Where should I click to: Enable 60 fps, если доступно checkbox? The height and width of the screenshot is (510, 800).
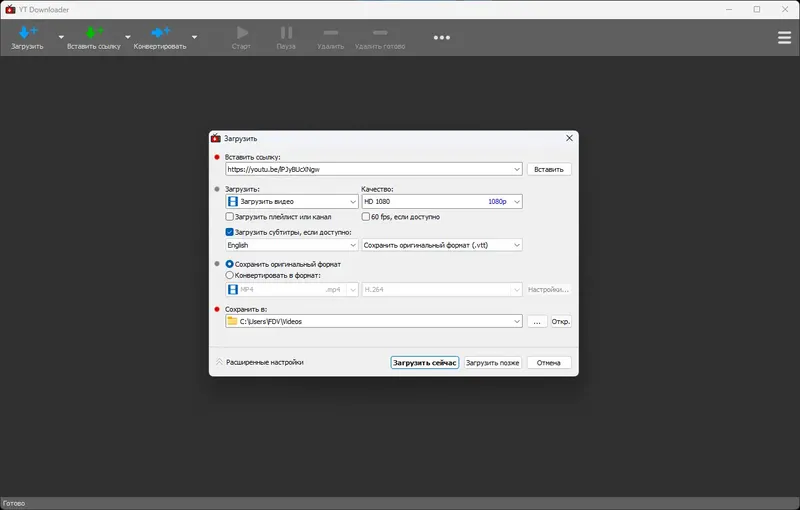(x=365, y=217)
